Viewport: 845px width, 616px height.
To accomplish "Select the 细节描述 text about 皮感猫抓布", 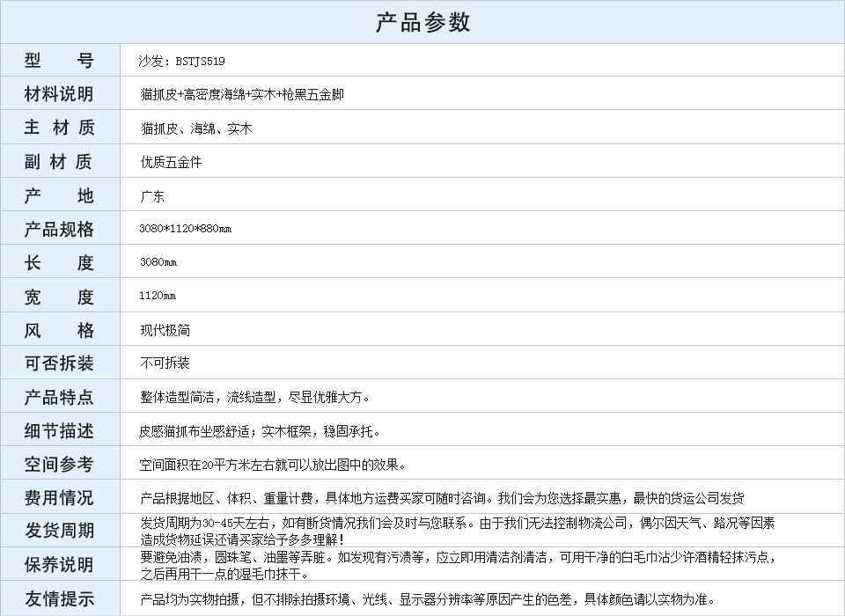I will pyautogui.click(x=260, y=431).
